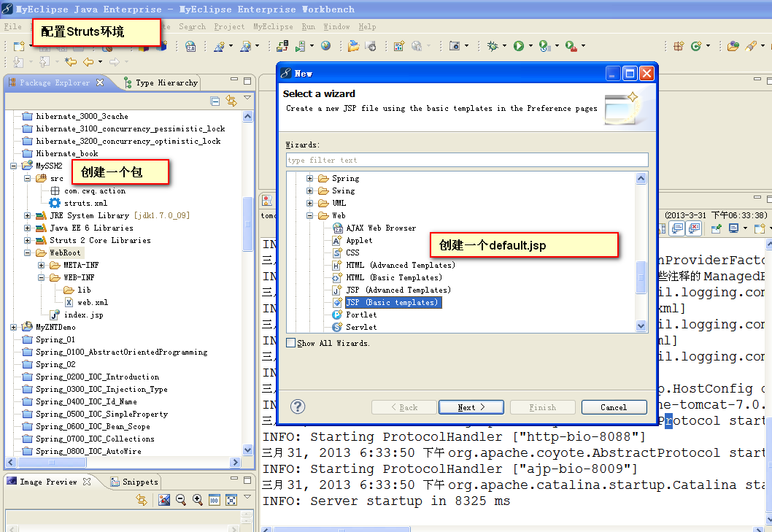This screenshot has height=532, width=772.
Task: Click zoom in in Image Preview
Action: click(198, 499)
